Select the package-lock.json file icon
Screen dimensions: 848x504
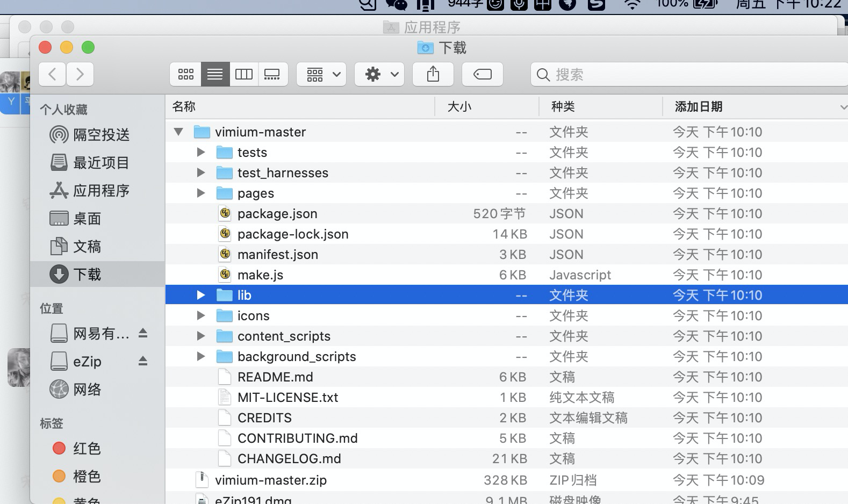(225, 234)
